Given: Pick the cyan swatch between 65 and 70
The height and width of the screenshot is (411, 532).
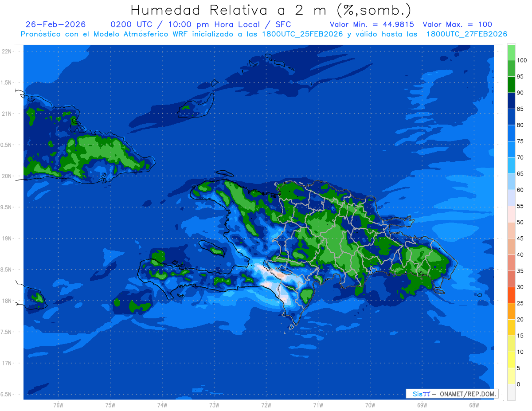Looking at the screenshot, I should point(511,166).
